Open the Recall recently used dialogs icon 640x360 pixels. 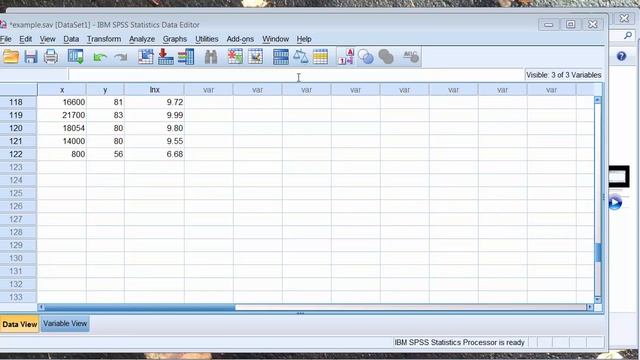tap(76, 57)
